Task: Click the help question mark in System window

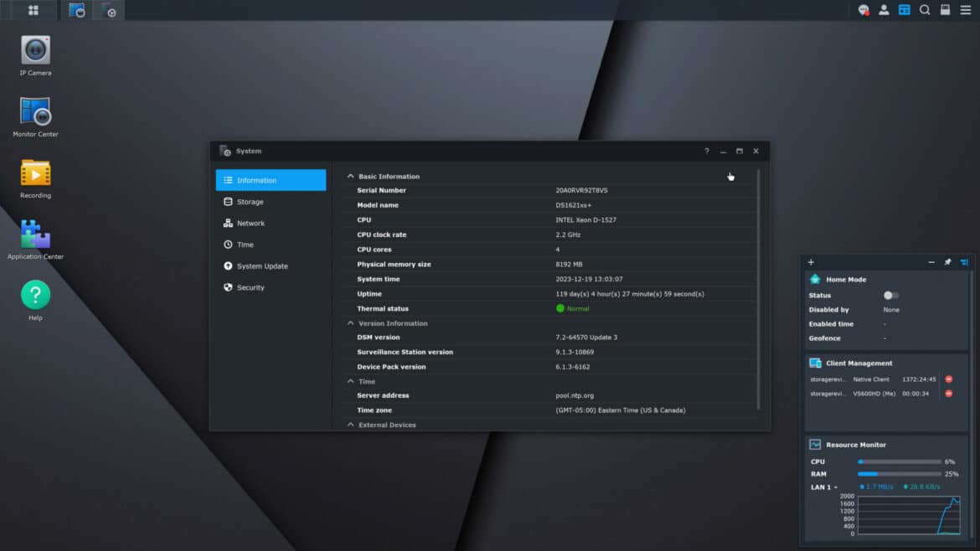Action: pyautogui.click(x=707, y=152)
